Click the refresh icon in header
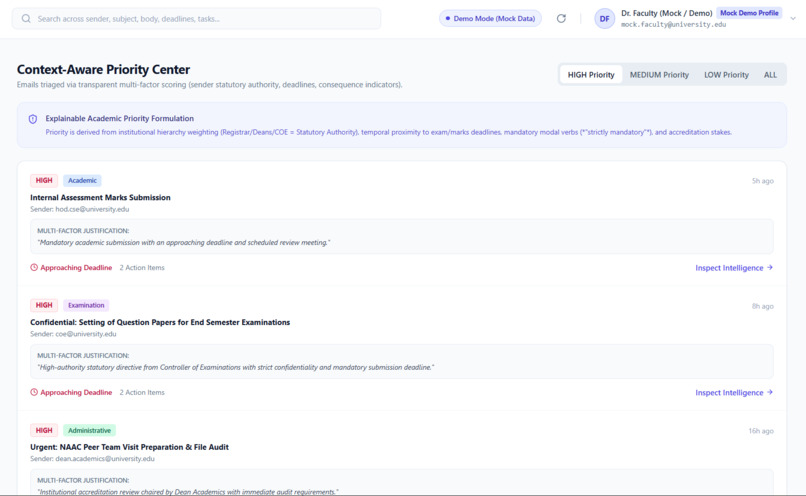The height and width of the screenshot is (496, 806). click(x=561, y=19)
